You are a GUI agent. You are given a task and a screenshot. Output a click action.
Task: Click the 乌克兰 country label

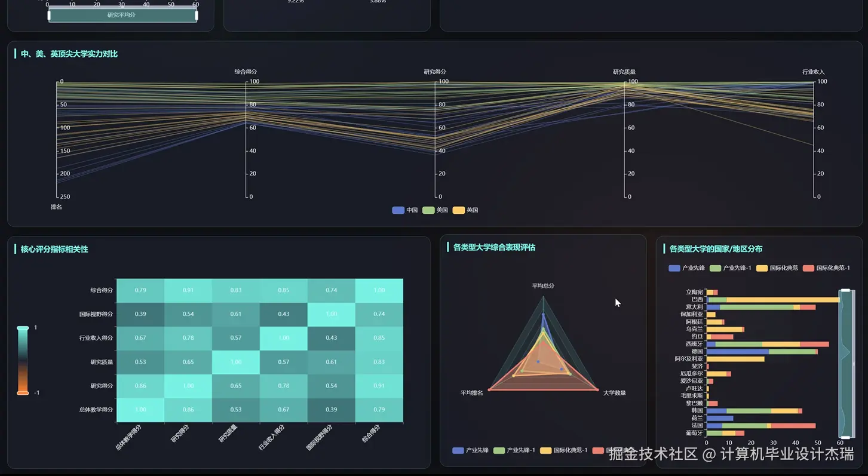[x=695, y=329]
